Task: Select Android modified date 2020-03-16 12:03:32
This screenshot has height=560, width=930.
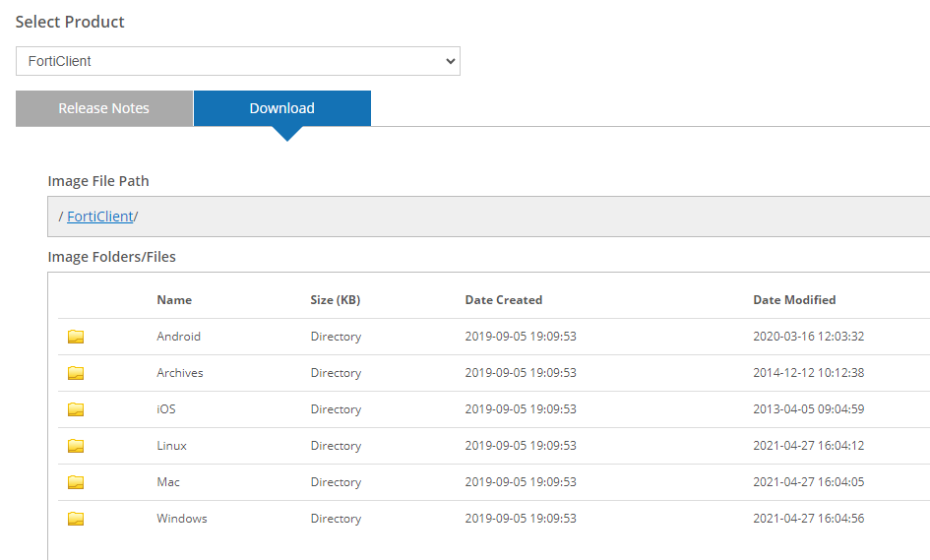Action: click(x=808, y=337)
